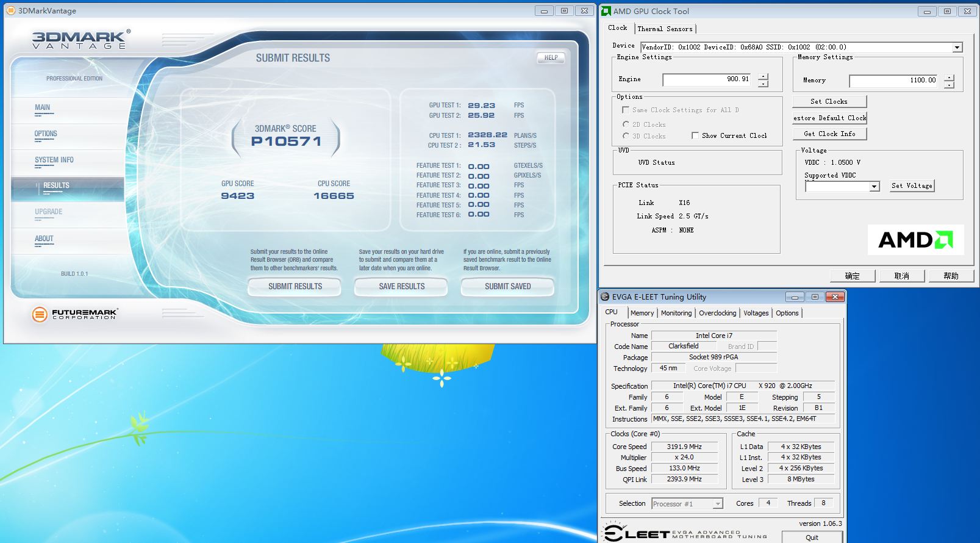Screen dimensions: 980x543
Task: Click the QPI Link value 2393.9 MHz
Action: pyautogui.click(x=684, y=479)
